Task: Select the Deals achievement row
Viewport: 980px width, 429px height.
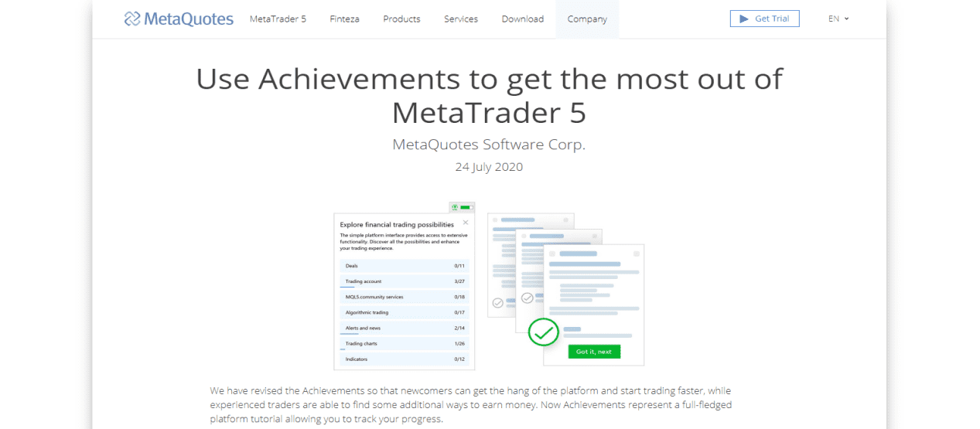Action: pos(405,266)
